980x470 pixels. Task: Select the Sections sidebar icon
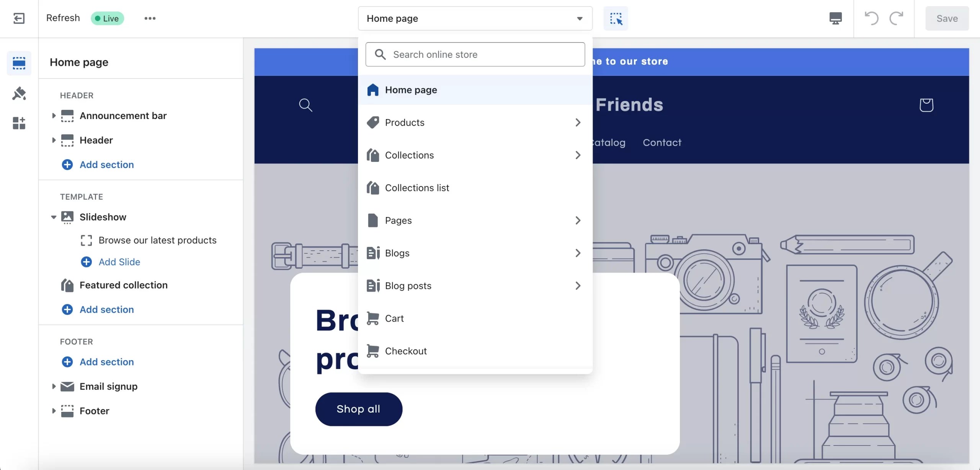(x=19, y=63)
